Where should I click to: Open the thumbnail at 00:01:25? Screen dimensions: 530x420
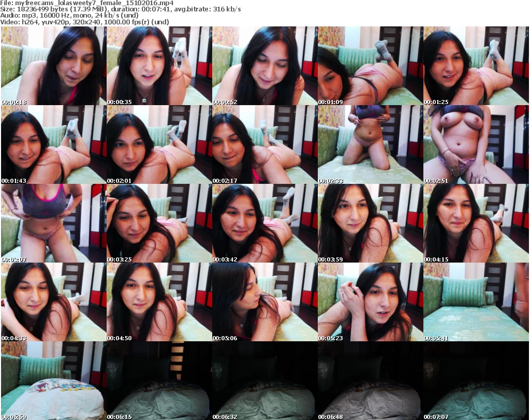point(476,66)
